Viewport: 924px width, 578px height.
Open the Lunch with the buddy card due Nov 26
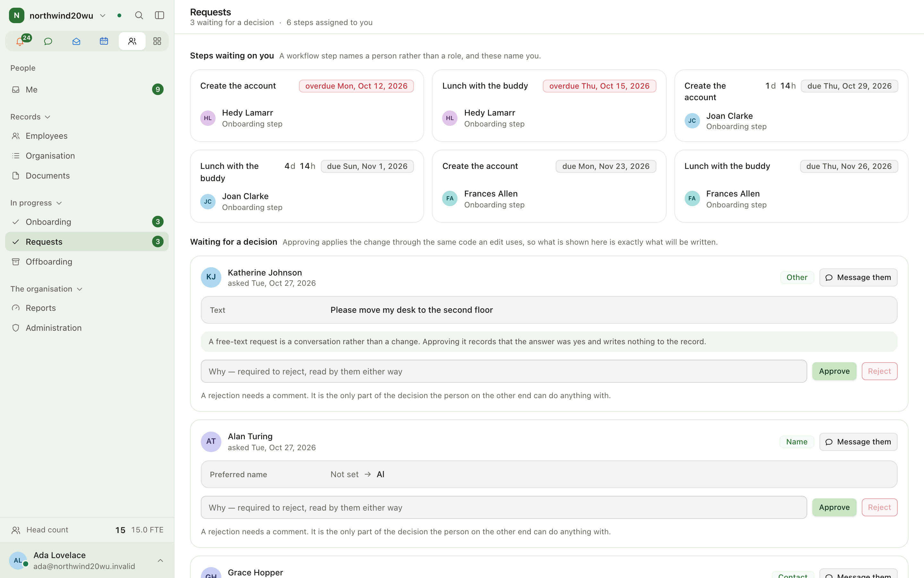pyautogui.click(x=791, y=186)
